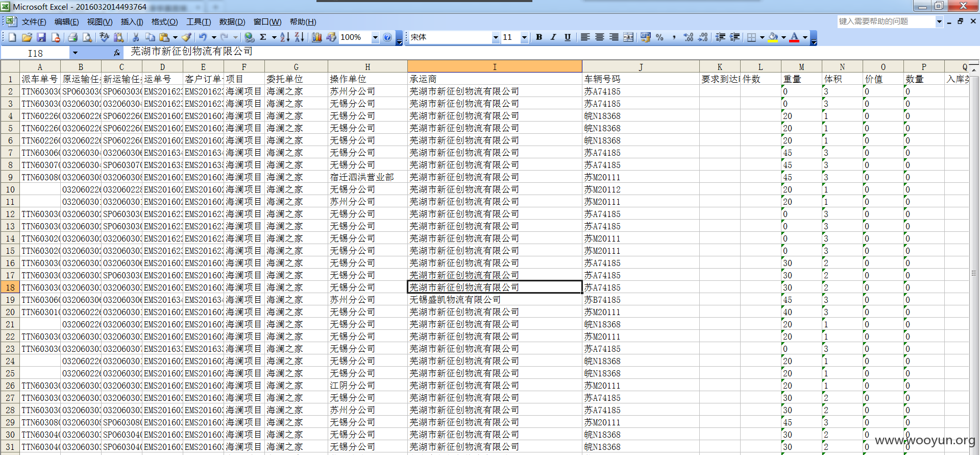Image resolution: width=980 pixels, height=455 pixels.
Task: Open the zoom 100% dropdown
Action: click(375, 37)
